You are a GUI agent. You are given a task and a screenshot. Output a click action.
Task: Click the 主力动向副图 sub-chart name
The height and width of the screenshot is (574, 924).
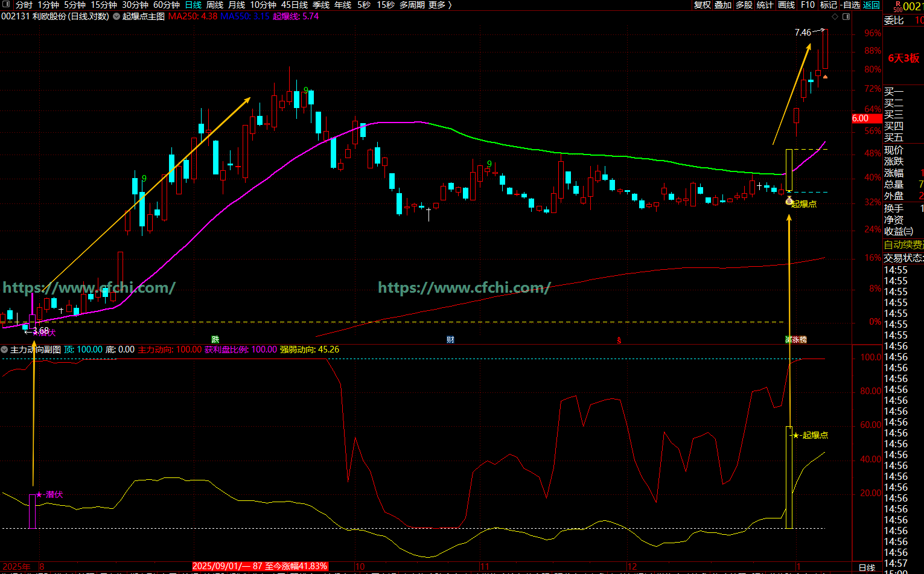point(36,349)
